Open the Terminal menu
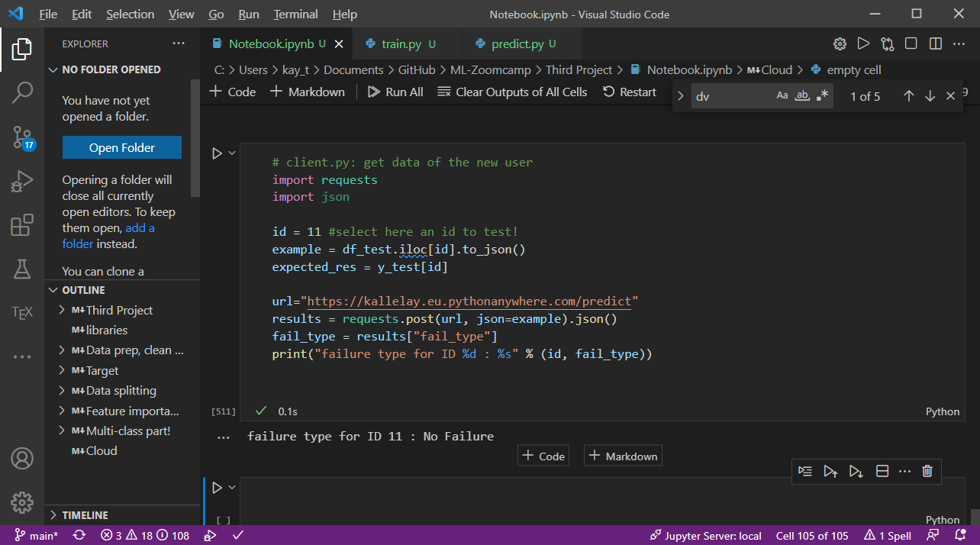This screenshot has width=980, height=545. (295, 14)
